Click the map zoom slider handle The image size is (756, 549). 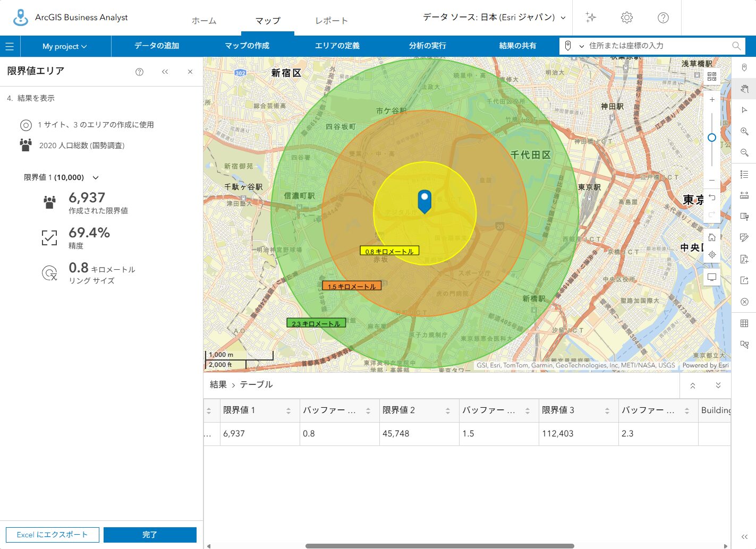(x=712, y=138)
